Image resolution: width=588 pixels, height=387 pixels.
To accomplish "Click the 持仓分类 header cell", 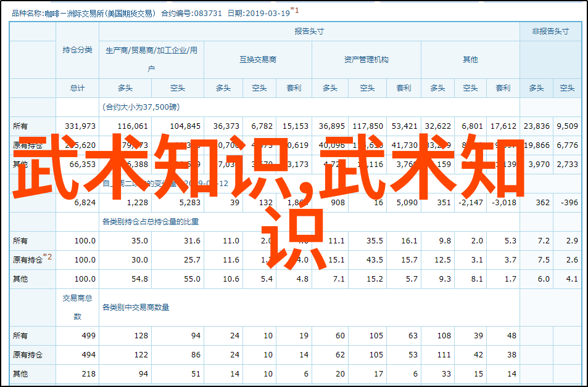I will tap(77, 50).
